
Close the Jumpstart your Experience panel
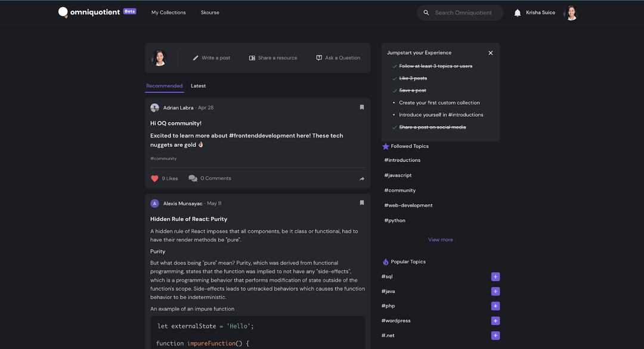point(490,53)
